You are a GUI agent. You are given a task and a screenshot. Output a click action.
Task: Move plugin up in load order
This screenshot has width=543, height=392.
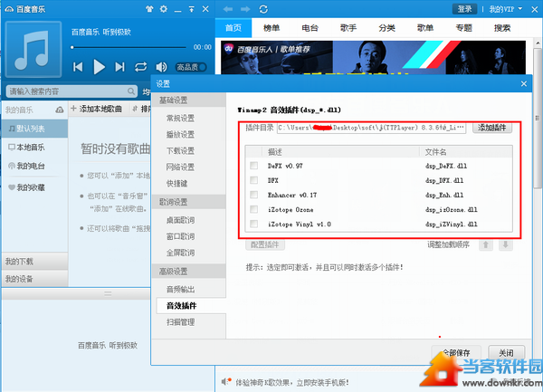[x=486, y=244]
